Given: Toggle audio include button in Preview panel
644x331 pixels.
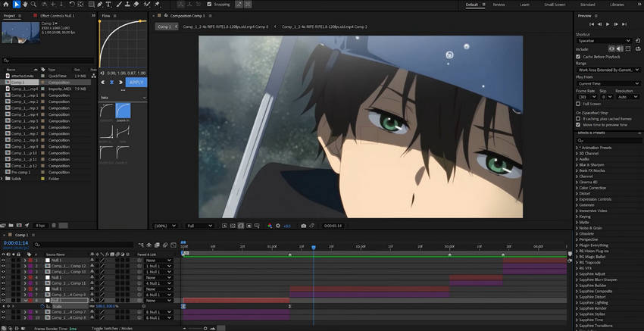Looking at the screenshot, I should pyautogui.click(x=619, y=49).
